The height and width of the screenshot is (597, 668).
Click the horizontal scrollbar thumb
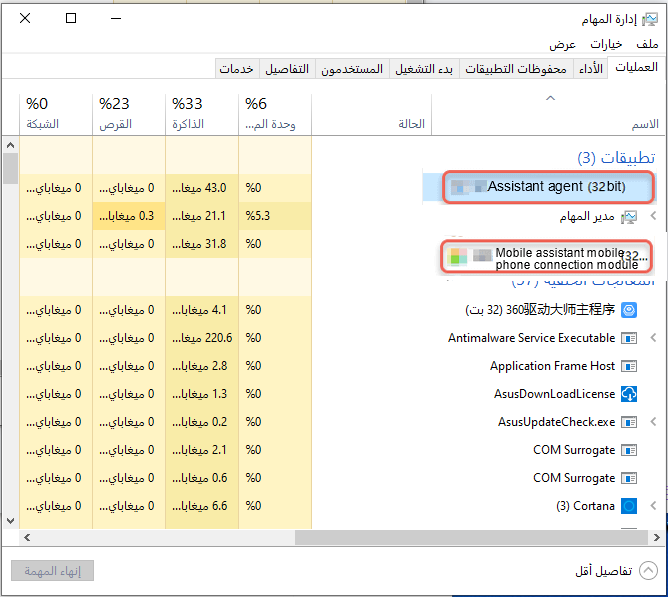pyautogui.click(x=472, y=537)
